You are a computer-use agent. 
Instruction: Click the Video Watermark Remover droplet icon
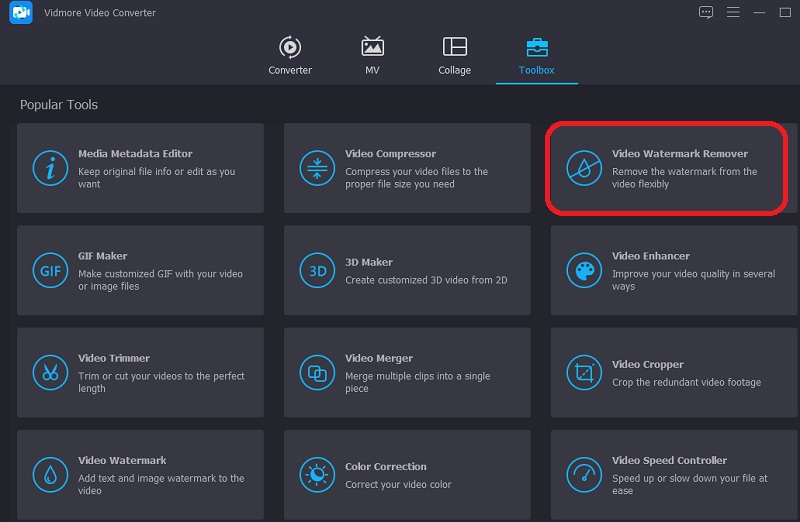pos(584,168)
